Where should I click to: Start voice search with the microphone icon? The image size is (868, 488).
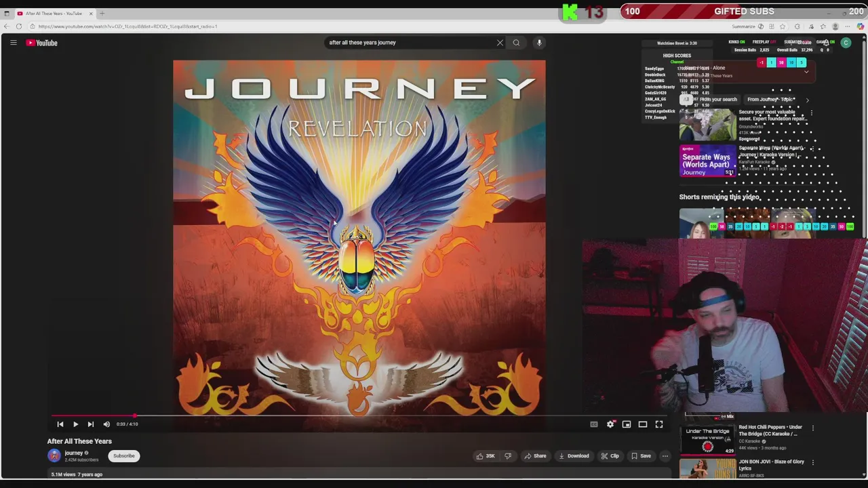(539, 43)
